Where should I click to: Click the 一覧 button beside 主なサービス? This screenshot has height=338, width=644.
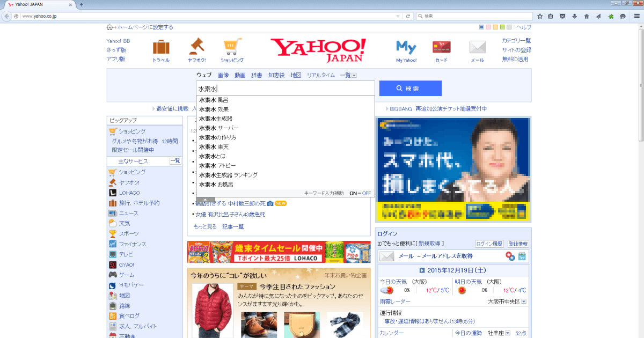175,161
